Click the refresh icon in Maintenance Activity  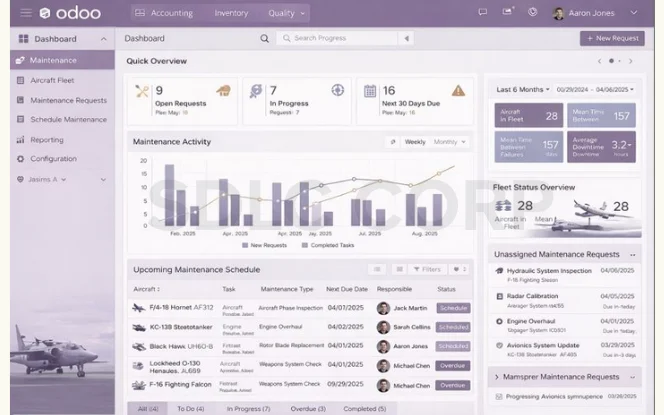(393, 142)
